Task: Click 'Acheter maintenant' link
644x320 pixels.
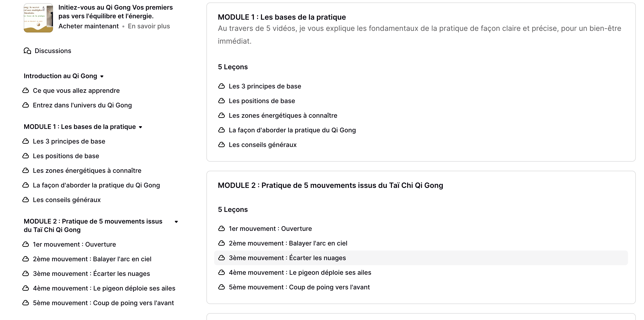Action: pyautogui.click(x=89, y=26)
